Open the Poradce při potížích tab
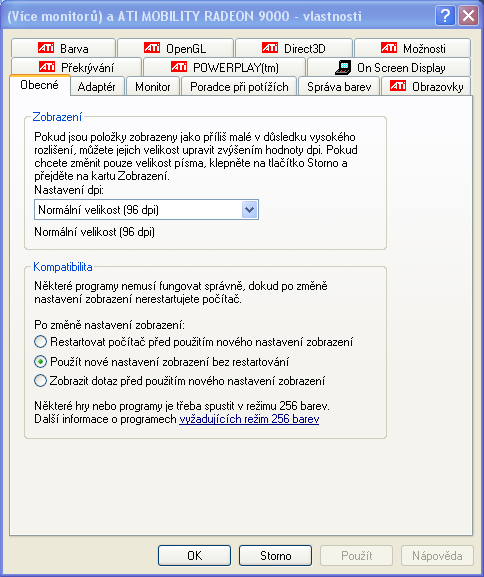 (239, 87)
